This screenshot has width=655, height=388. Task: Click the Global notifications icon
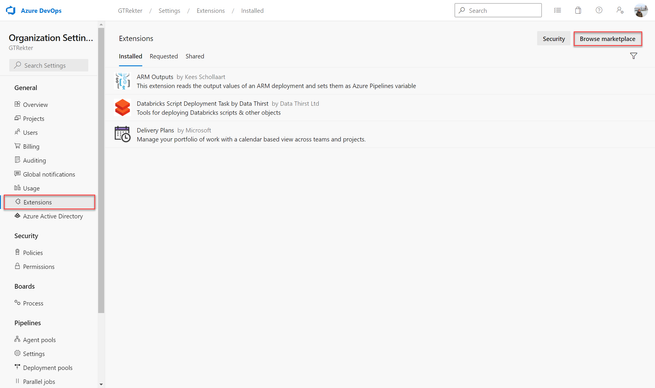pyautogui.click(x=17, y=174)
